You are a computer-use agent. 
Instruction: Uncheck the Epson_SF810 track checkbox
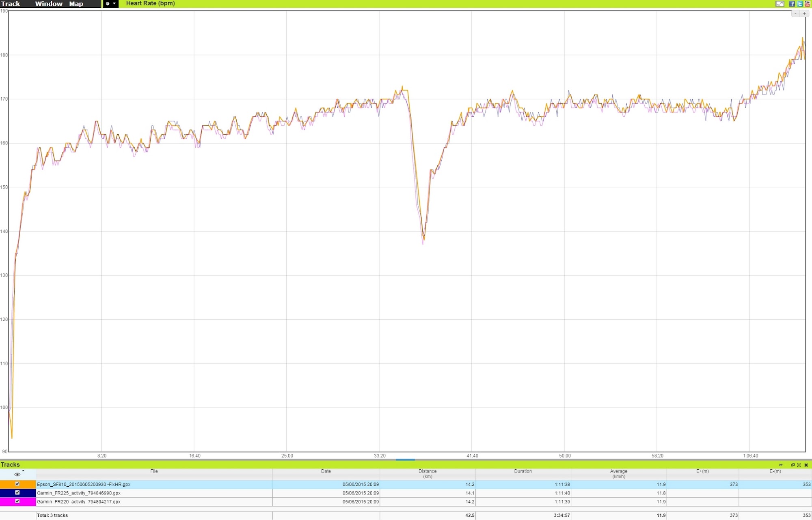click(x=17, y=484)
